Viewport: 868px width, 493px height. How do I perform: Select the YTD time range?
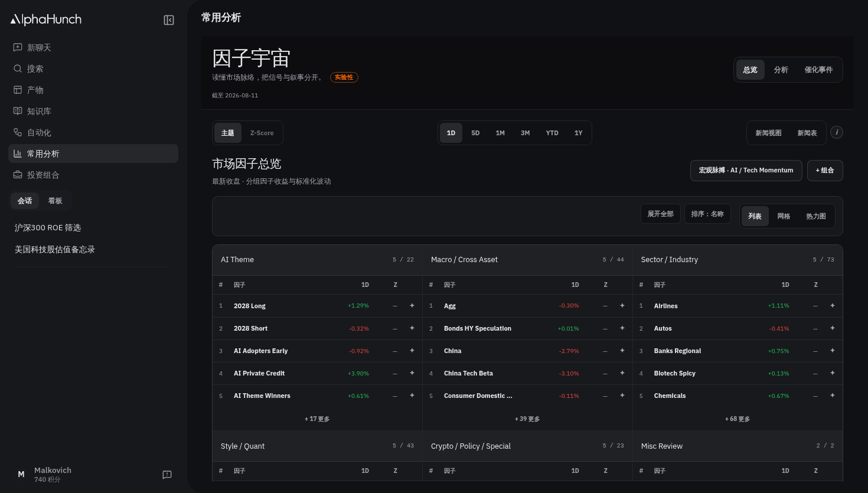(552, 133)
